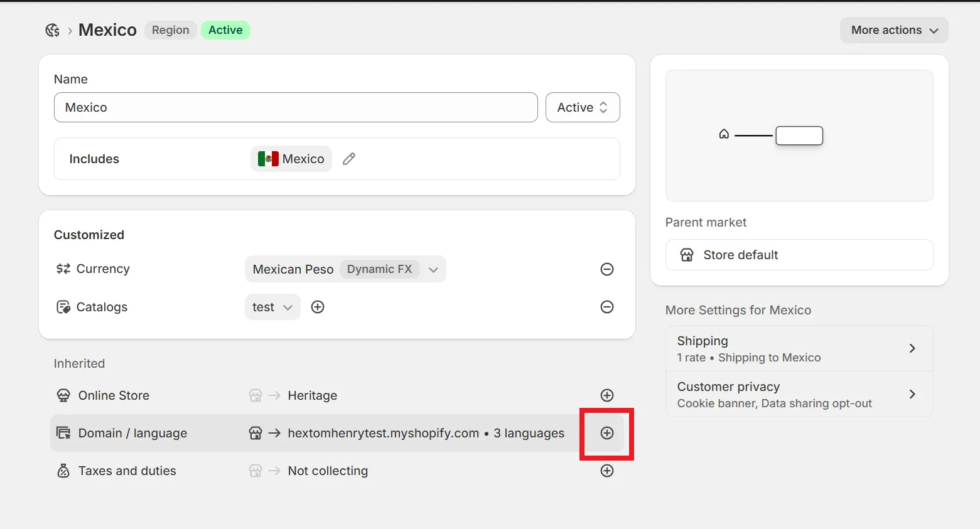This screenshot has height=529, width=980.
Task: Customize Online Store with the plus icon
Action: 607,395
